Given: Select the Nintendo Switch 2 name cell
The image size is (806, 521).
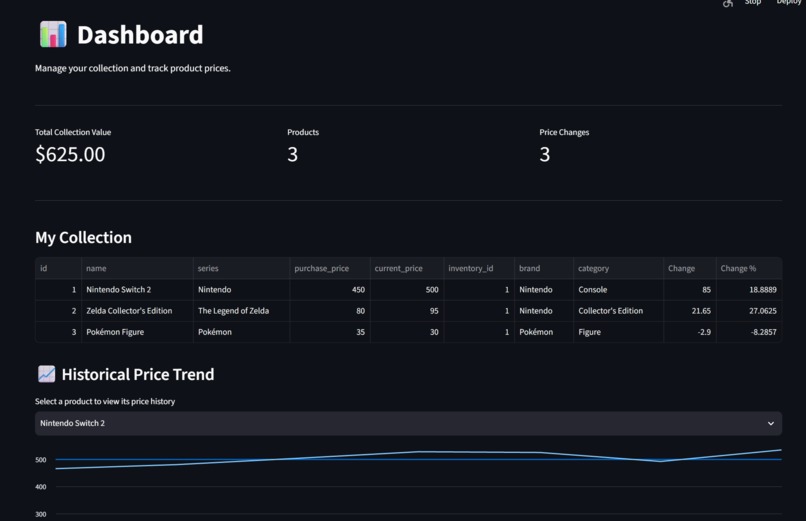Looking at the screenshot, I should coord(137,290).
